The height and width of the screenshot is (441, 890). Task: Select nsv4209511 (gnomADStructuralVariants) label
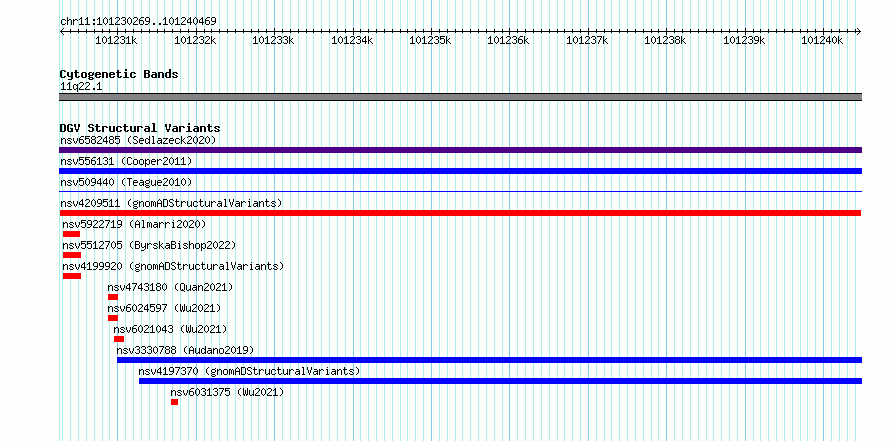click(x=171, y=203)
